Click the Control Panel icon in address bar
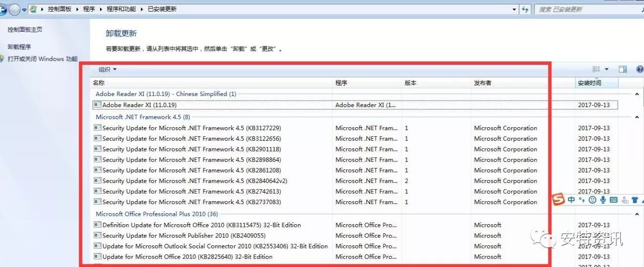 [x=34, y=9]
